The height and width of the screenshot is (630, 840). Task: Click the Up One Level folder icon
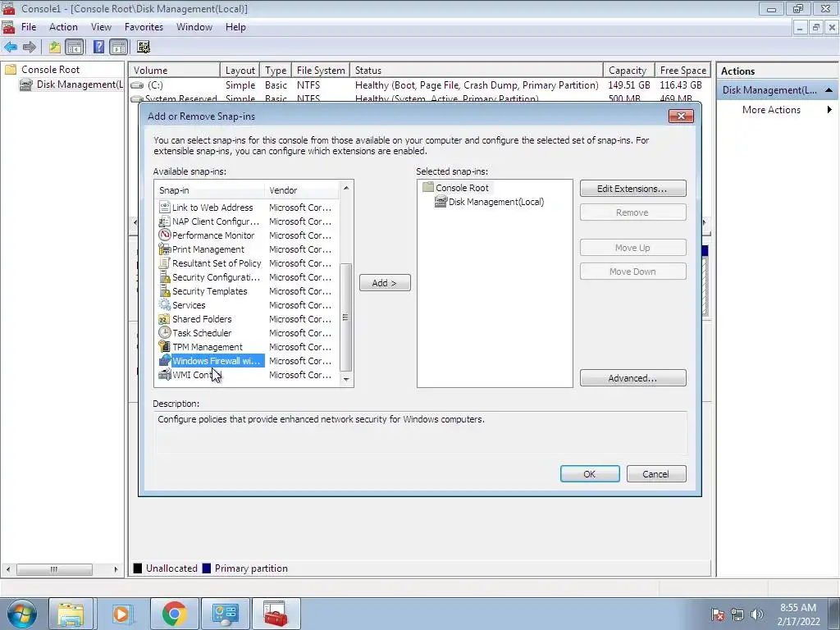click(x=55, y=47)
